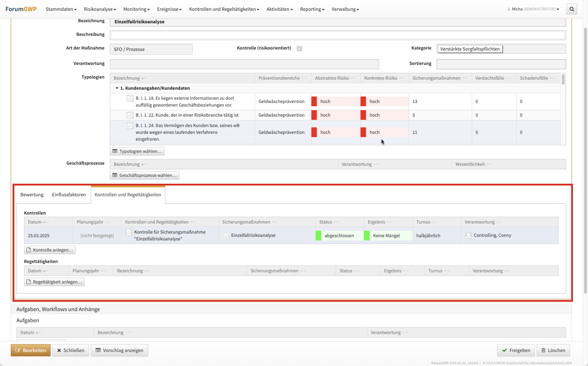Click the Typologien table scrollbar

563,80
